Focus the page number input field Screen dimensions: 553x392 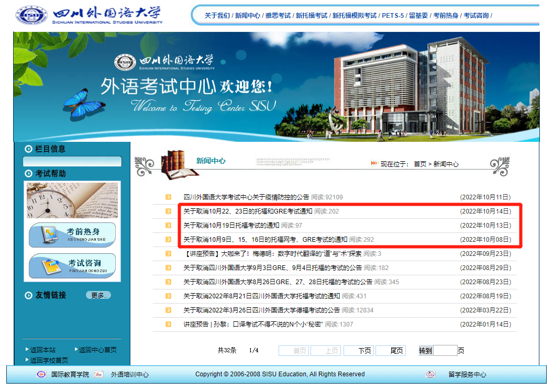[445, 351]
